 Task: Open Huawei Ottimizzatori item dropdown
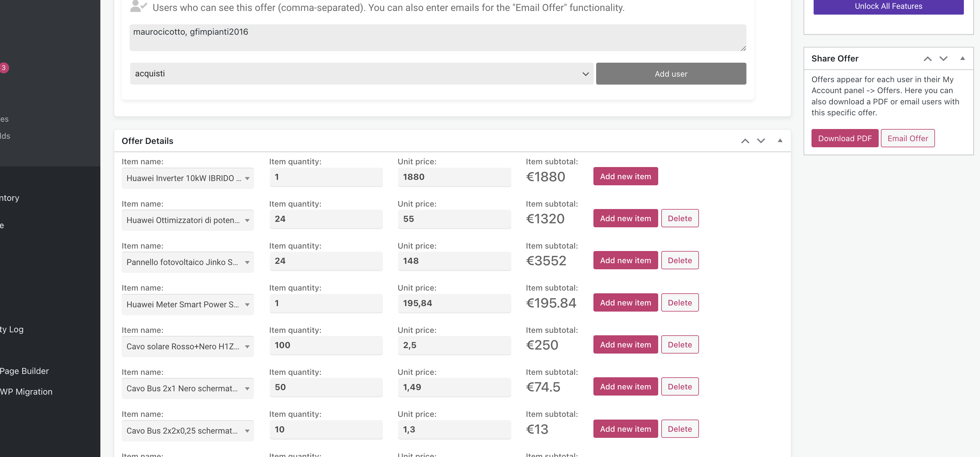tap(188, 220)
